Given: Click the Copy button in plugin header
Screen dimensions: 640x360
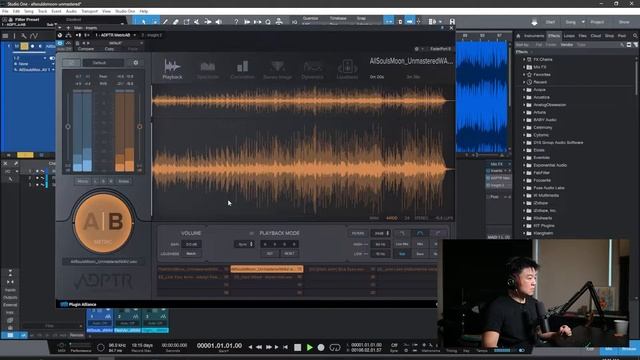Looking at the screenshot, I should [109, 49].
